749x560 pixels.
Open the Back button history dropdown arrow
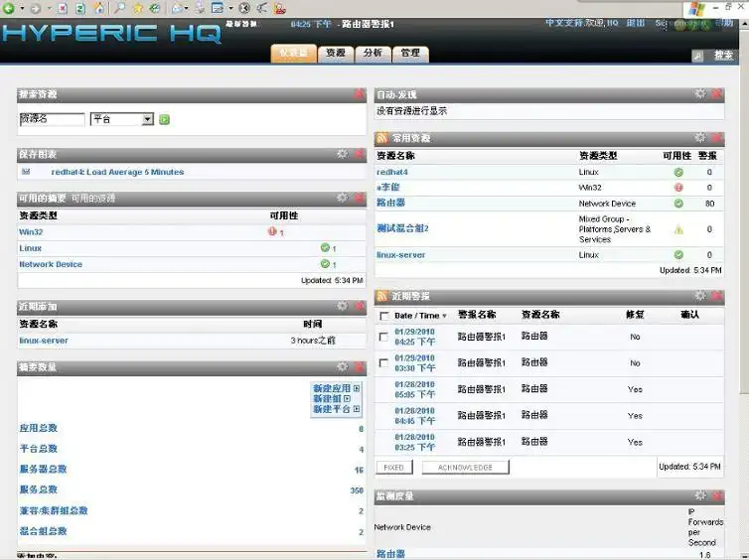pos(22,8)
